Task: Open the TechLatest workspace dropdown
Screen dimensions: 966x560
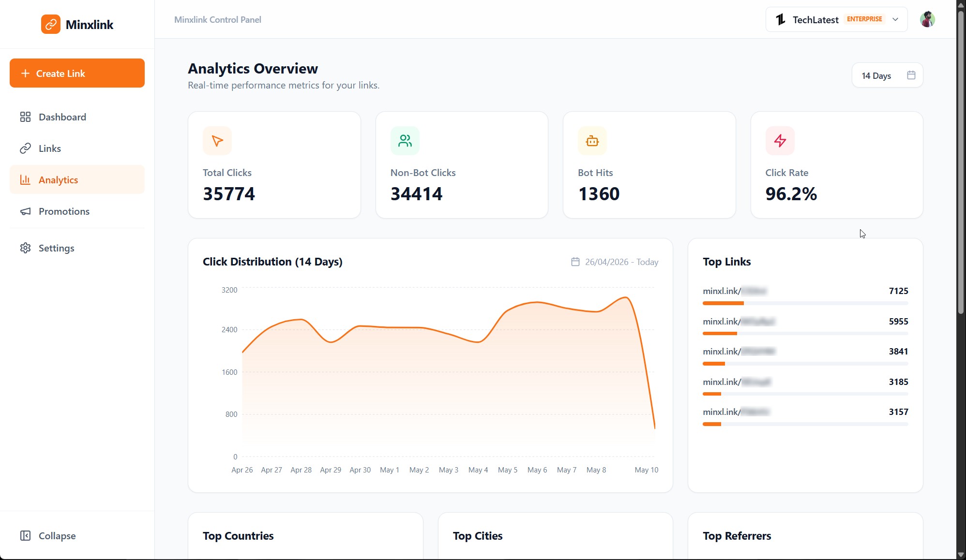Action: 836,19
